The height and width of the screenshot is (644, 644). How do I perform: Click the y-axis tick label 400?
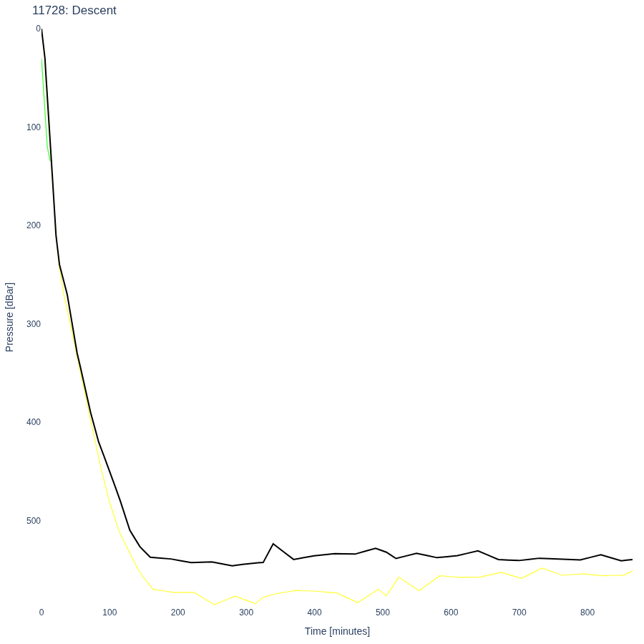(34, 422)
